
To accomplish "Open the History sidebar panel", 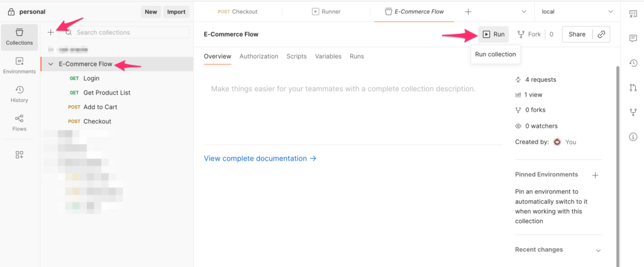I will [19, 94].
